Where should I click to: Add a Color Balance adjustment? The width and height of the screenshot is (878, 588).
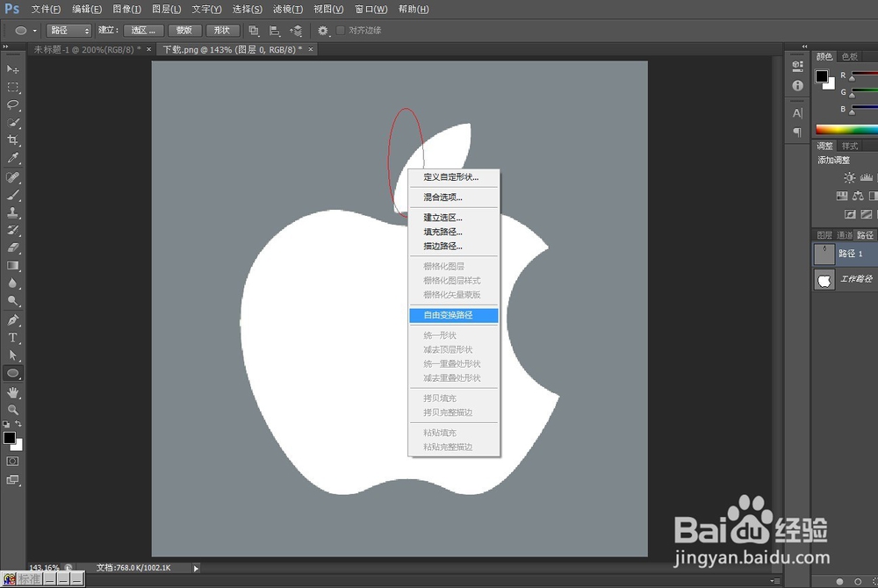(858, 196)
